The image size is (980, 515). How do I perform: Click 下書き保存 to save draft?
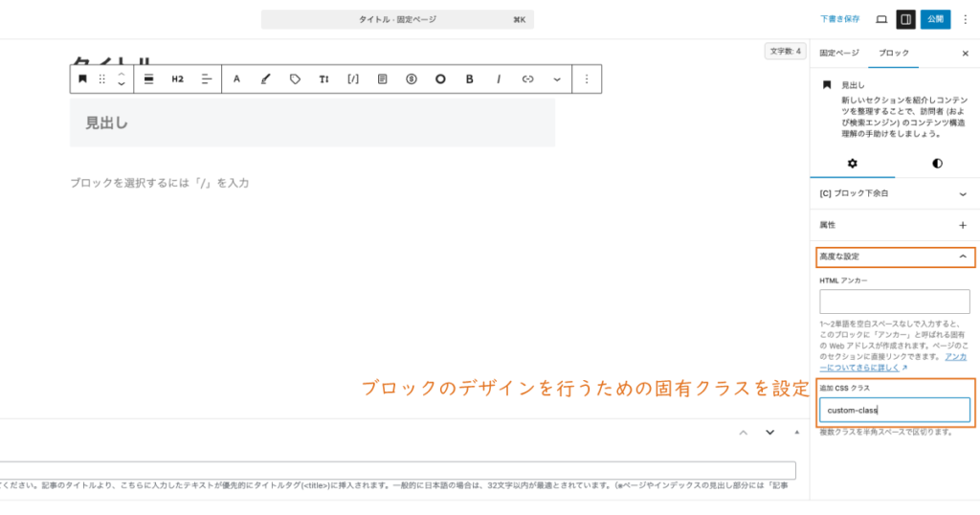pos(840,19)
